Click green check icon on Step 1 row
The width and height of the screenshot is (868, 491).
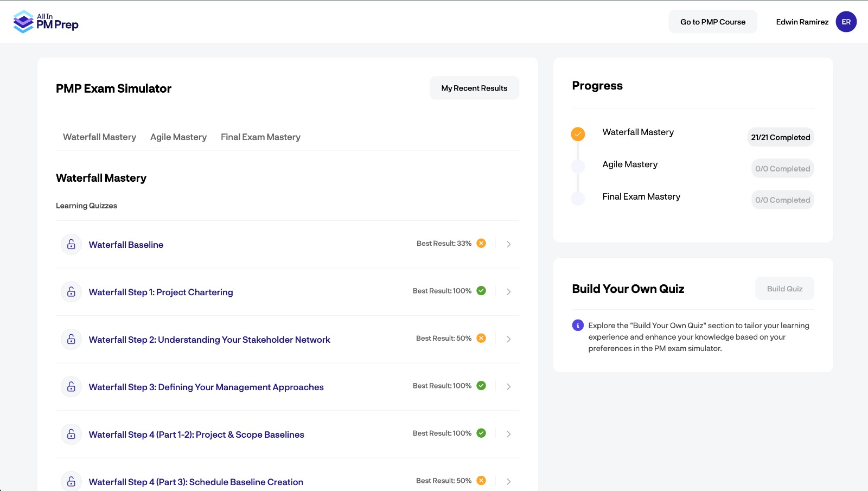tap(481, 291)
